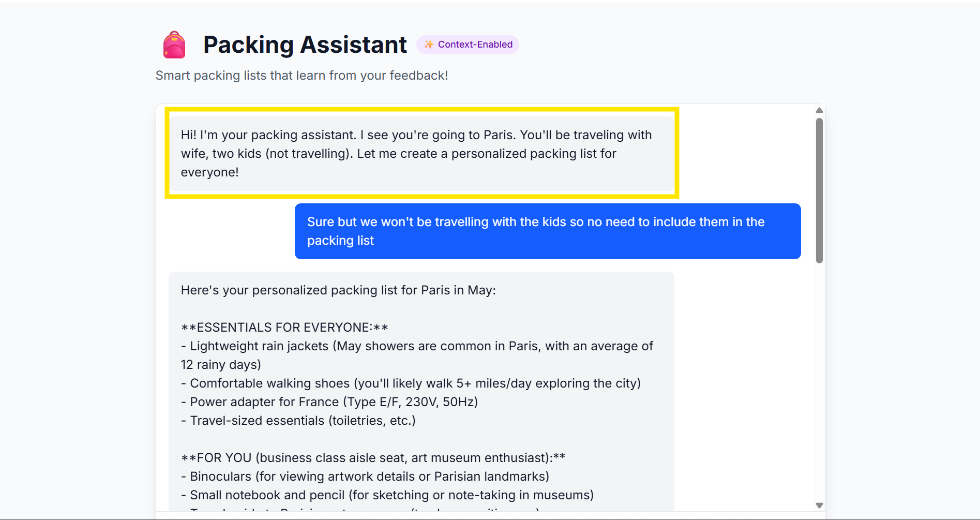Click "Here's your personalized packing list" line
This screenshot has height=520, width=980.
tap(338, 290)
